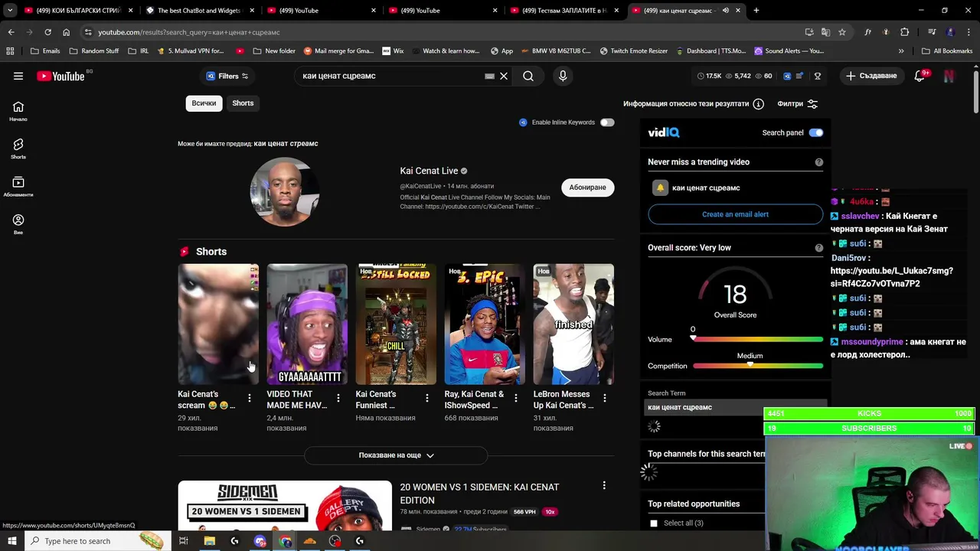Open vidIQ Filters dropdown
The width and height of the screenshot is (980, 551).
(x=227, y=76)
